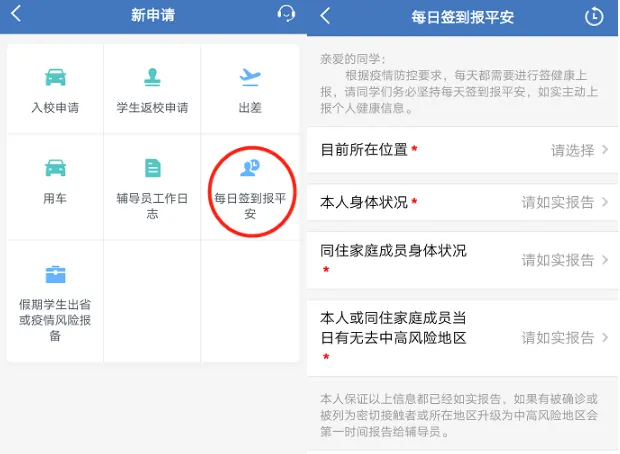Select 请如实报告 for 本人身体状况

[558, 202]
